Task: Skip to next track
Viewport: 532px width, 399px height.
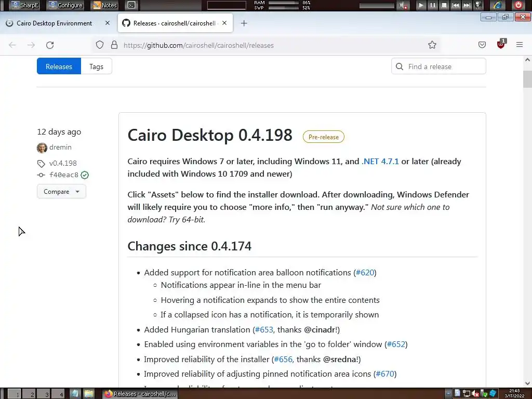Action: [x=467, y=5]
